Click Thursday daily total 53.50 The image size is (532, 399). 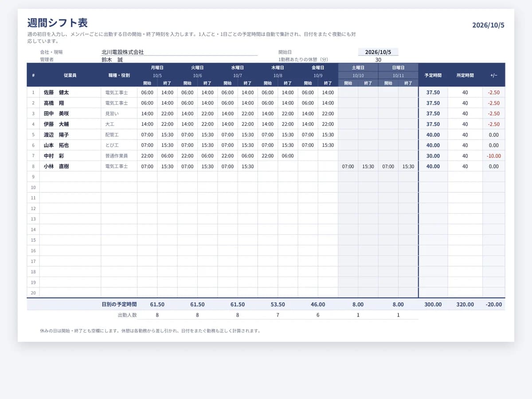[x=278, y=305]
